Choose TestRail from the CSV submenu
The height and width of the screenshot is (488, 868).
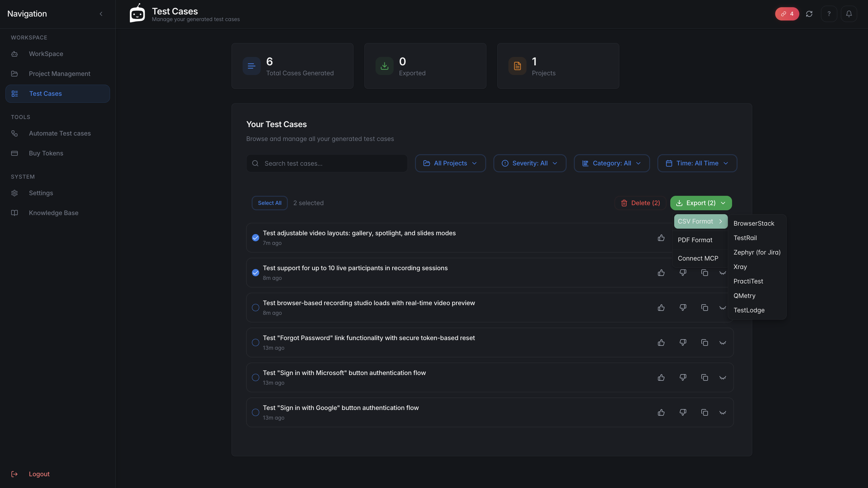(745, 238)
